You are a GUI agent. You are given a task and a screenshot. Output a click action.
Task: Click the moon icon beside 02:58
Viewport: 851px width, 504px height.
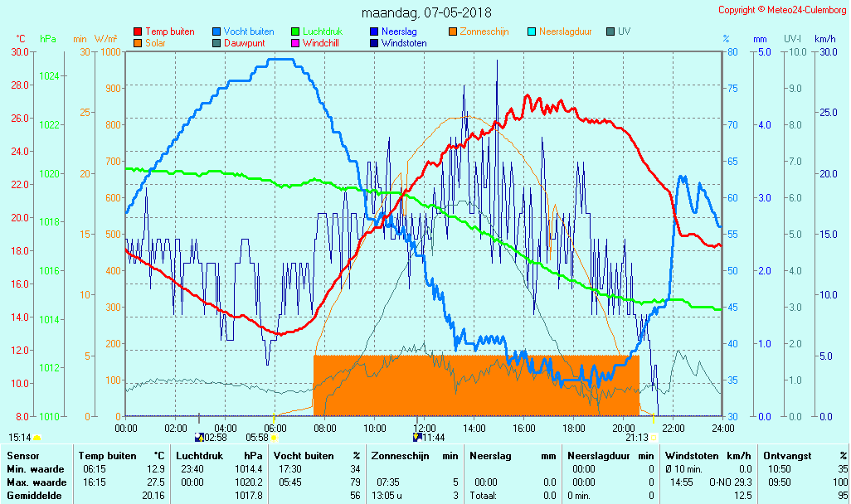(198, 437)
